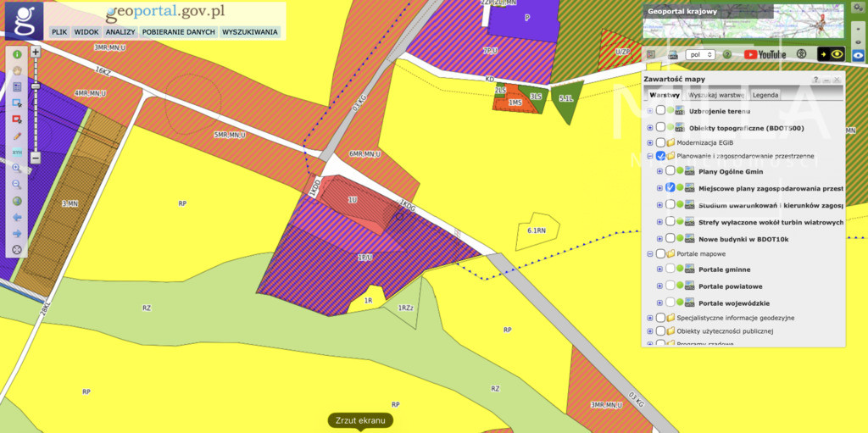Open the pol language dropdown
868x433 pixels.
click(x=700, y=55)
